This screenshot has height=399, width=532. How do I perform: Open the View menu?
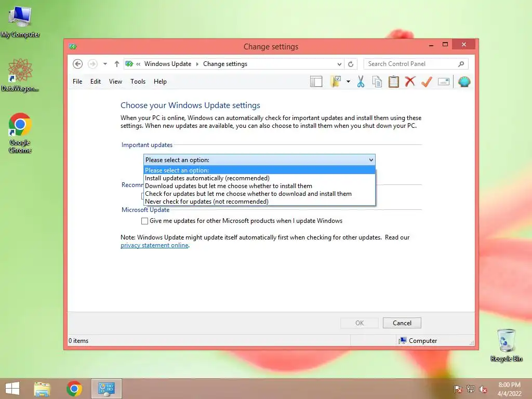(x=115, y=82)
